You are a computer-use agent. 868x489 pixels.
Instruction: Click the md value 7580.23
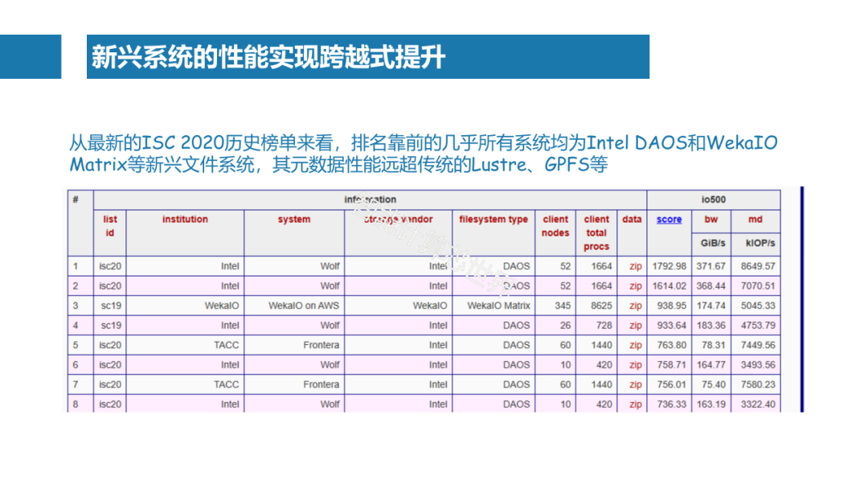(x=758, y=384)
